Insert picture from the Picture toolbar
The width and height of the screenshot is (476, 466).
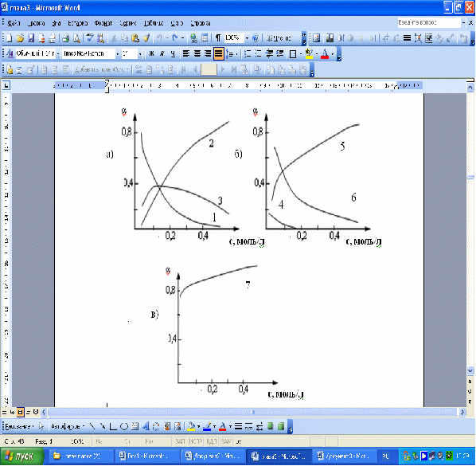coord(316,38)
